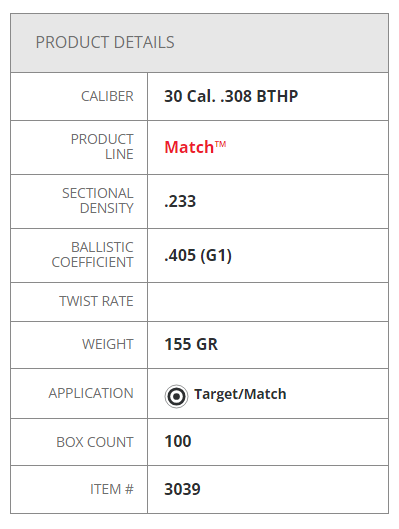Click the Item # row label

click(112, 489)
